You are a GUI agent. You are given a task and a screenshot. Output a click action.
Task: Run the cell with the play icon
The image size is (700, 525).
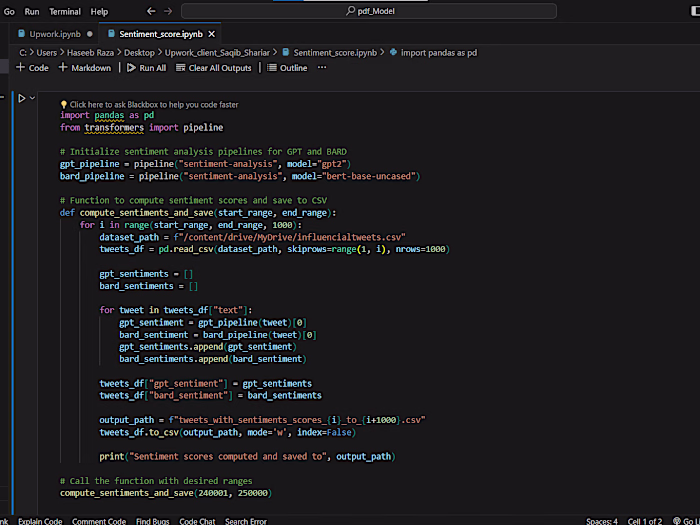click(x=22, y=98)
